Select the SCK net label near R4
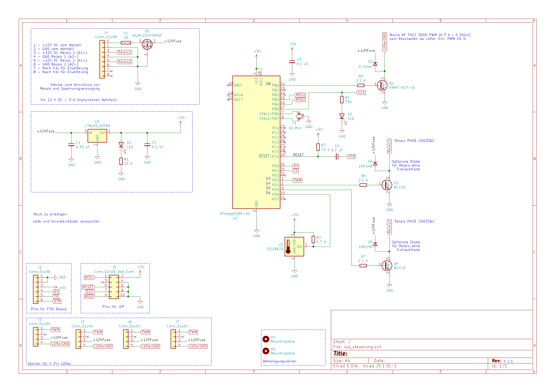The image size is (555, 392). 361,92
